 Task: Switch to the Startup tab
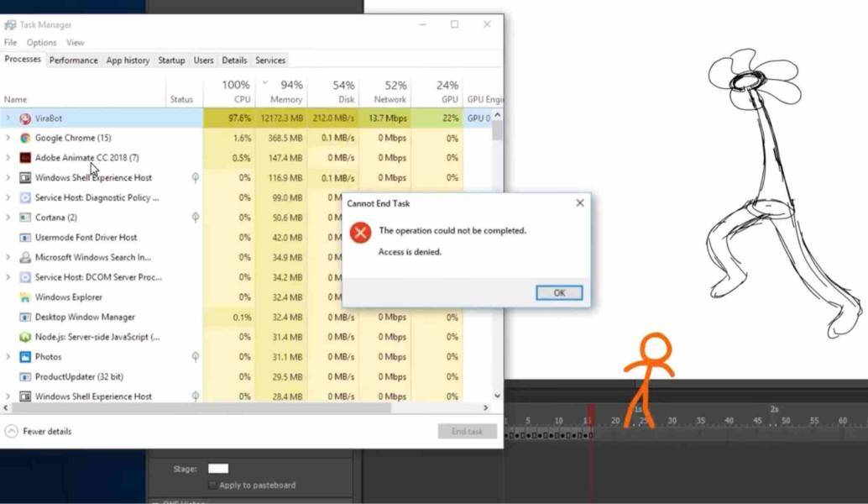tap(171, 60)
